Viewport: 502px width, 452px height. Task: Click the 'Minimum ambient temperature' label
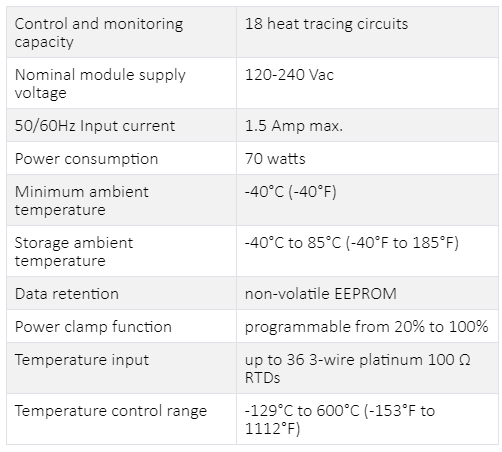pos(82,201)
